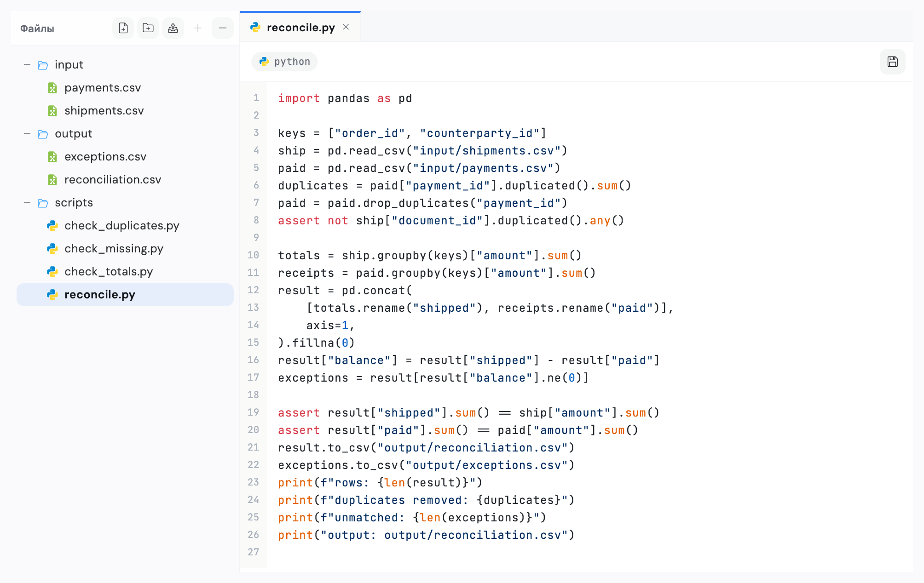Viewport: 924px width, 583px height.
Task: Click the minus collapse-all icon
Action: click(x=223, y=28)
